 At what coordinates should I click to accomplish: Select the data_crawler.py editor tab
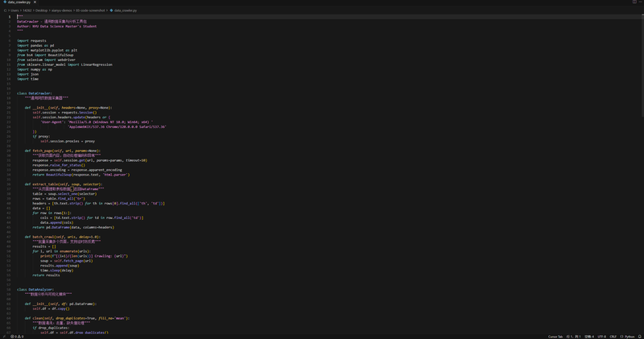pyautogui.click(x=19, y=2)
